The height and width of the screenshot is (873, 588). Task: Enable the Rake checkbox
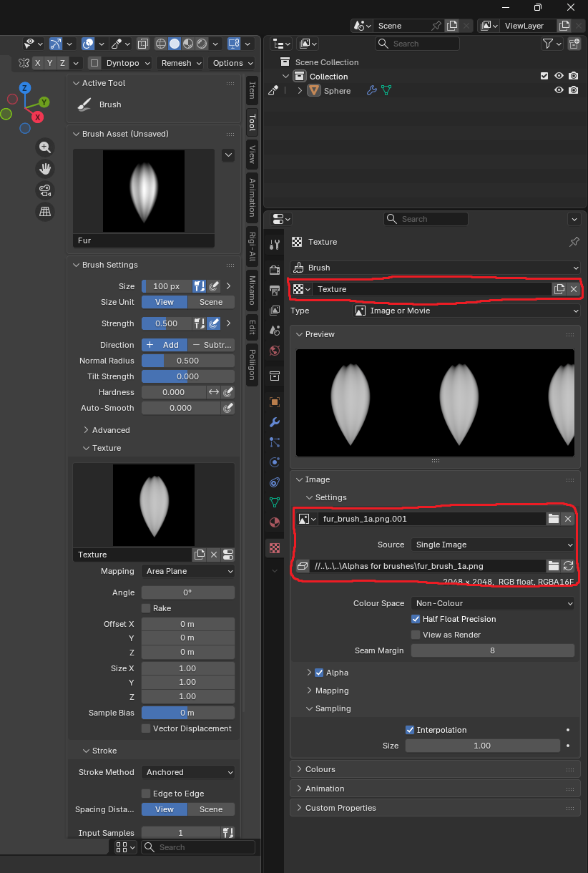(x=146, y=608)
